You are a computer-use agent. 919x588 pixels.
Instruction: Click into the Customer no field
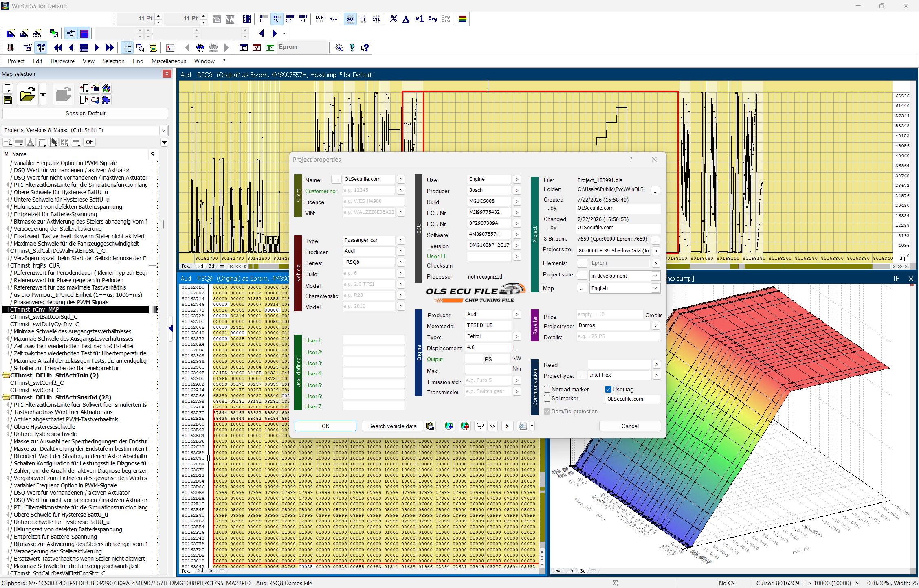pos(369,190)
